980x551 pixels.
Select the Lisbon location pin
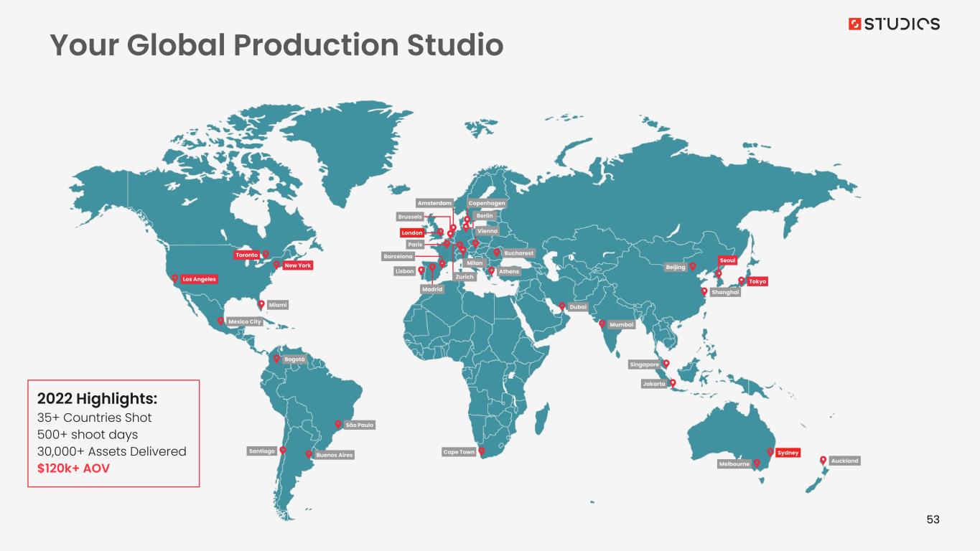(x=421, y=271)
